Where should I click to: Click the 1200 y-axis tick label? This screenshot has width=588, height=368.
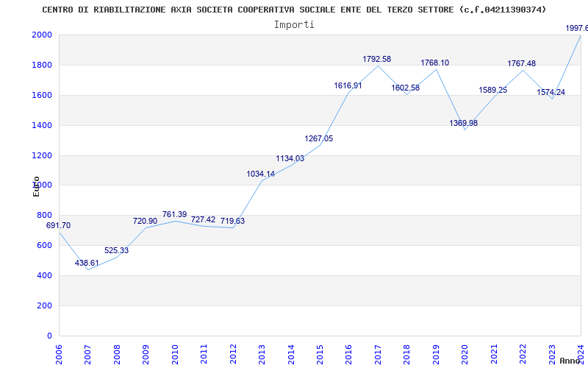pyautogui.click(x=42, y=155)
